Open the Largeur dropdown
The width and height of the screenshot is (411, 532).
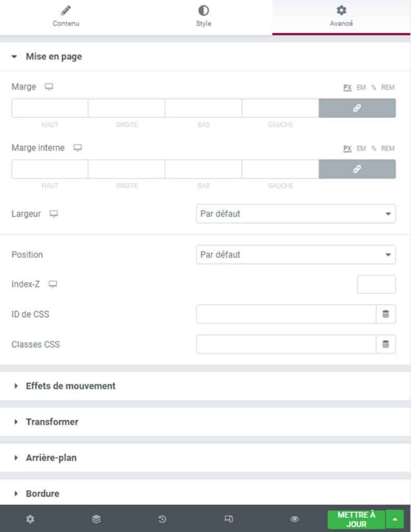(296, 214)
